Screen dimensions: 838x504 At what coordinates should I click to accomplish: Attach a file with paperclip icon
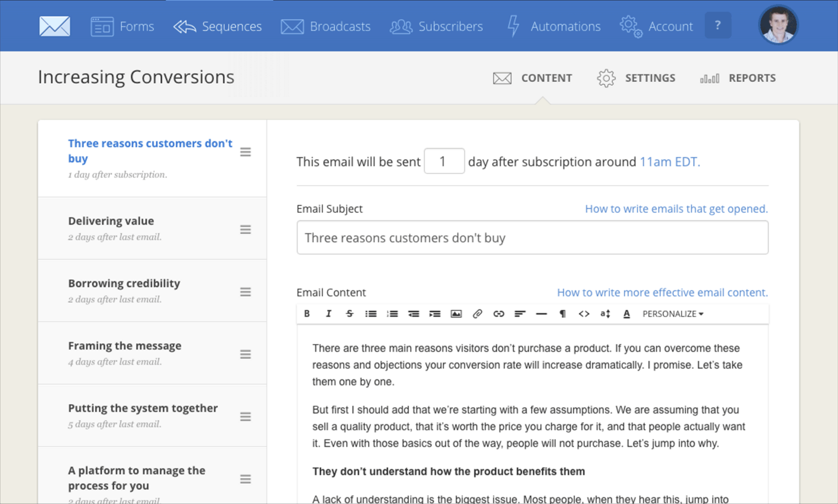(x=477, y=314)
